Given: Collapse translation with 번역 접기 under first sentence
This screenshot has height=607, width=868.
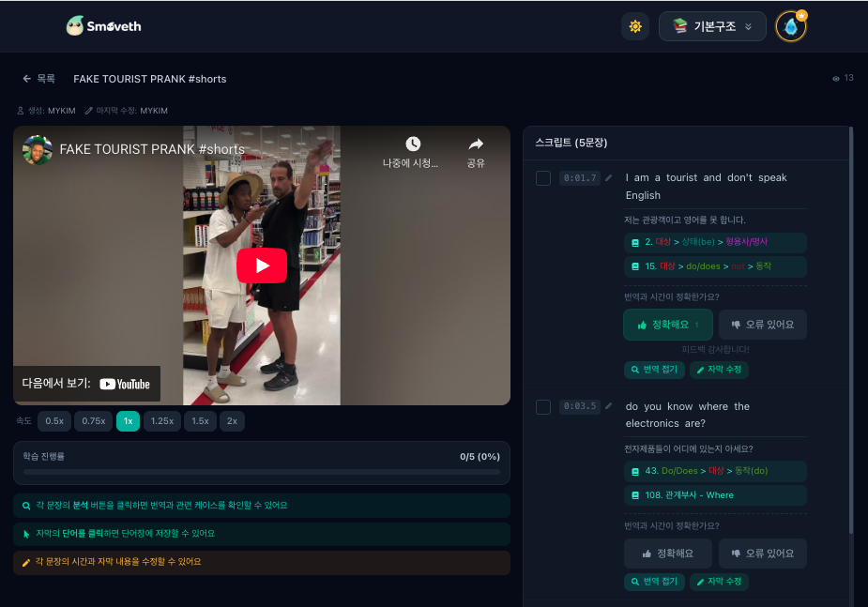Looking at the screenshot, I should [654, 370].
